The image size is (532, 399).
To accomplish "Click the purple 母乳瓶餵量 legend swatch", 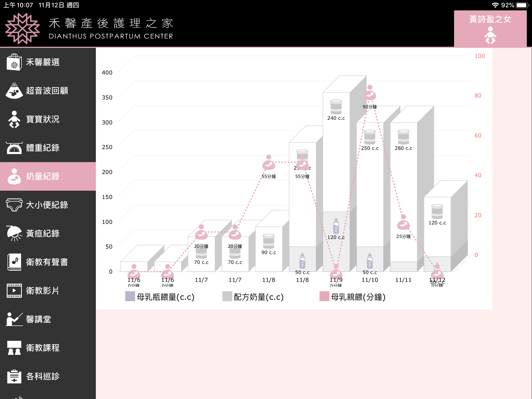I will coord(130,296).
